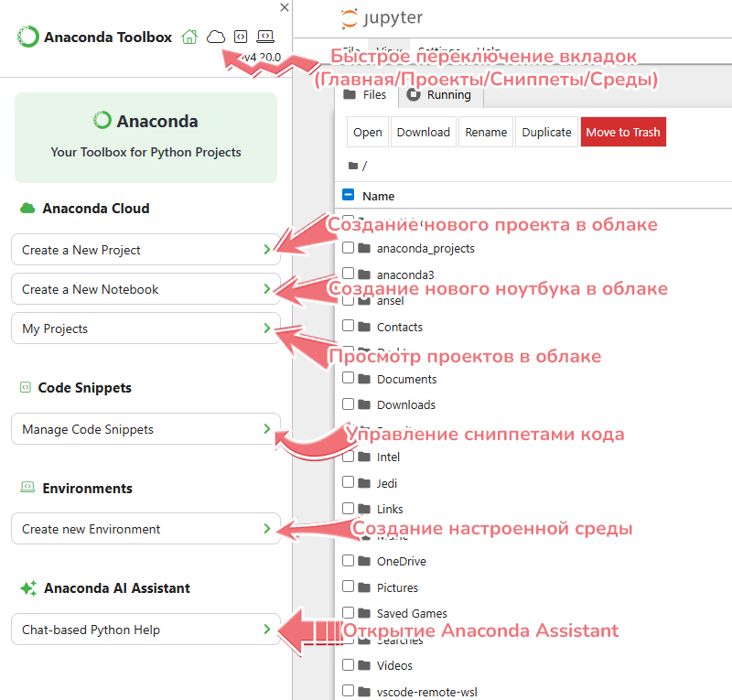Click the Documents folder icon
Screen dimensions: 732x700
click(364, 379)
